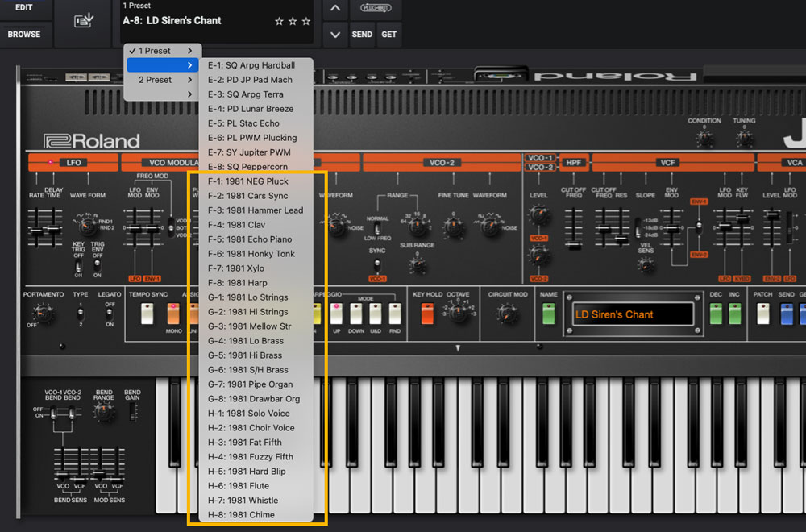Click the LFO RATE slider
The width and height of the screenshot is (806, 532).
click(36, 231)
